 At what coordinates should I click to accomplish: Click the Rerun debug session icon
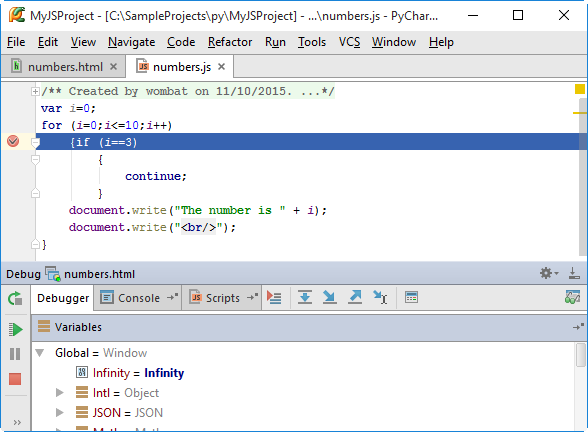point(15,298)
